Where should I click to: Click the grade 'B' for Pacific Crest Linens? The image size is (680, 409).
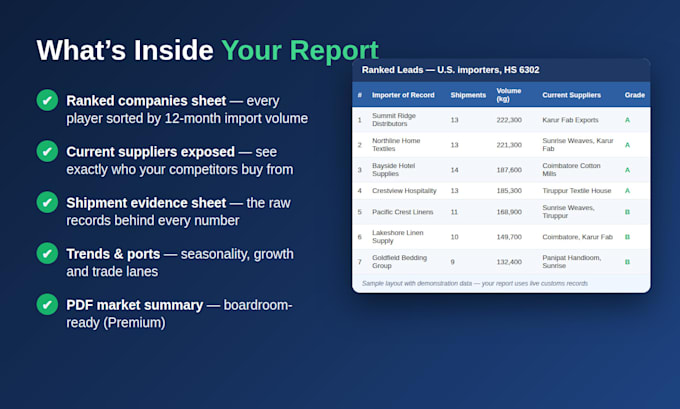[627, 212]
